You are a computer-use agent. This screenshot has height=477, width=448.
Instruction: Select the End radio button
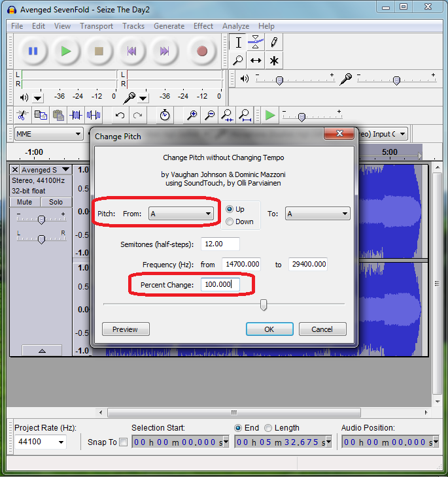[238, 428]
